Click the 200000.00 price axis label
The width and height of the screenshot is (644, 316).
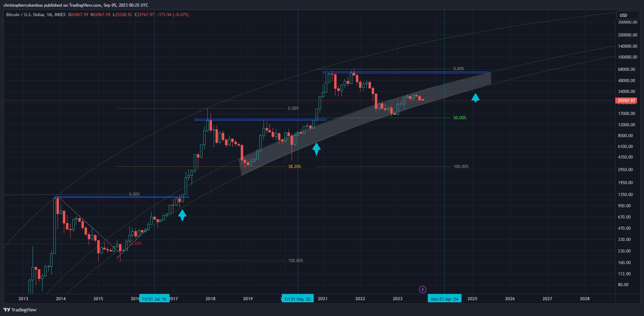coord(628,35)
